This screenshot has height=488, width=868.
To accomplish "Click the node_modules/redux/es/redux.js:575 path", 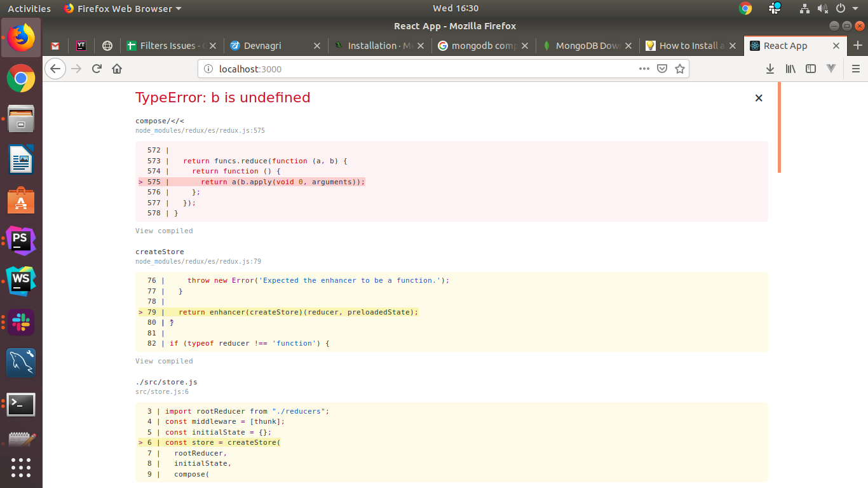I will pos(200,131).
